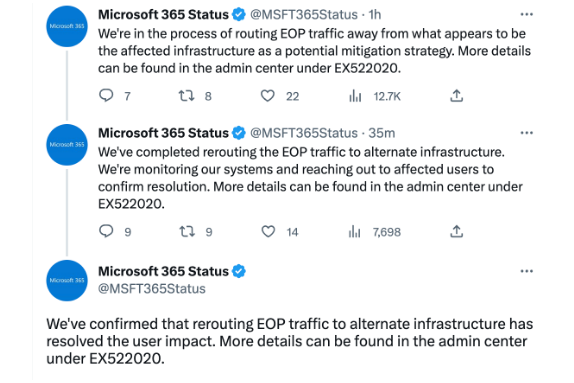Open the 1h timestamp of first tweet
This screenshot has width=574, height=383.
pos(374,15)
